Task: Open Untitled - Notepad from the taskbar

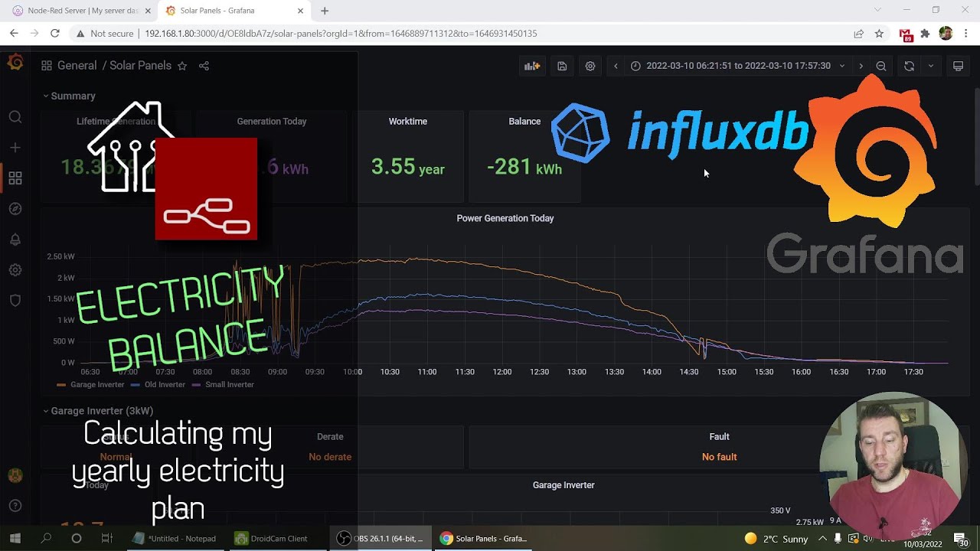Action: 175,539
